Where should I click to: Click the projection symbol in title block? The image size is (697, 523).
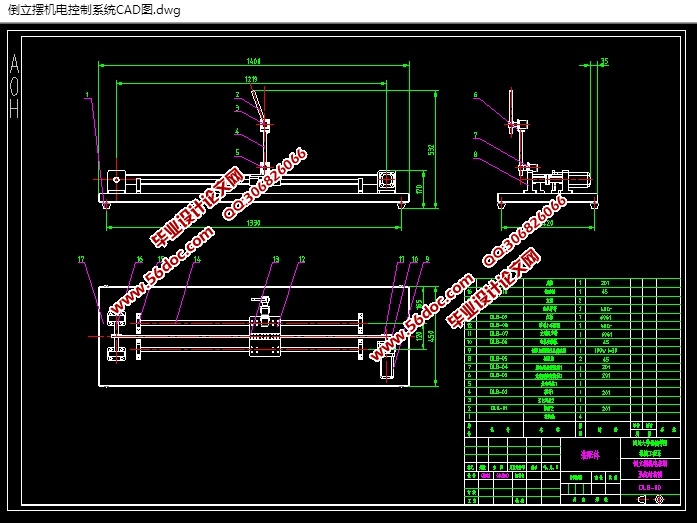pos(650,499)
